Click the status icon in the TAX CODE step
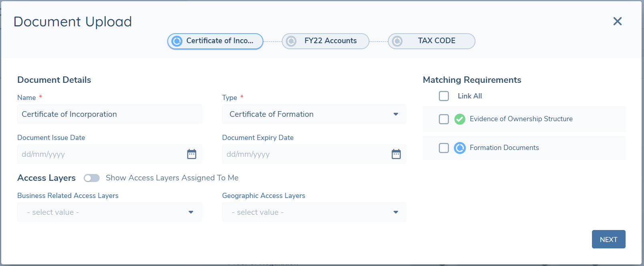The height and width of the screenshot is (266, 644). pyautogui.click(x=397, y=41)
